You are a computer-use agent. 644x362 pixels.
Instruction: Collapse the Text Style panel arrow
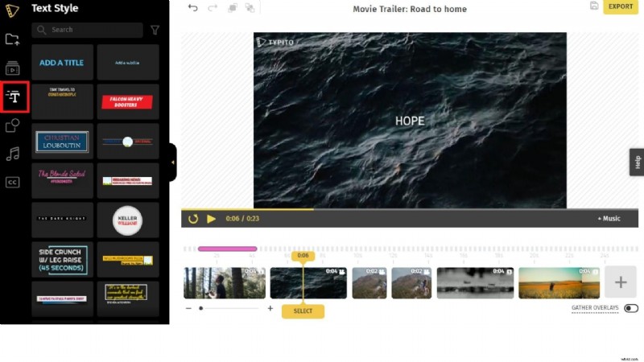172,162
